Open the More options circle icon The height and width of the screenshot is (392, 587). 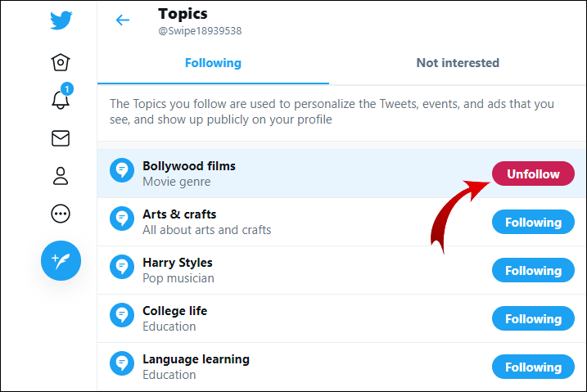pos(60,214)
